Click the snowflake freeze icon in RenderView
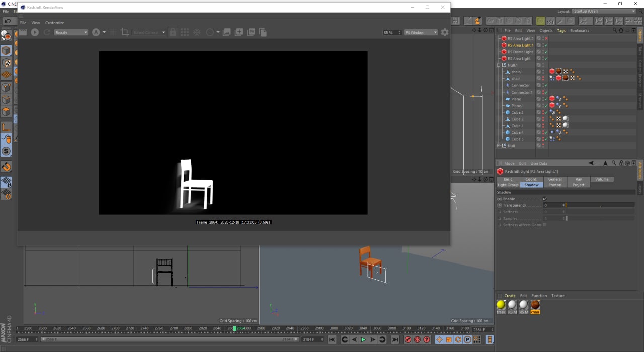 (x=197, y=32)
